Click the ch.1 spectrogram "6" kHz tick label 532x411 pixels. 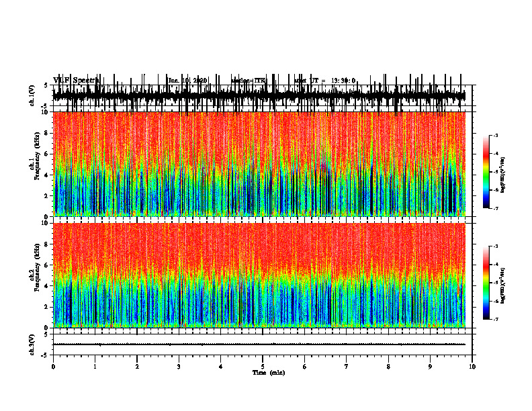tap(47, 154)
